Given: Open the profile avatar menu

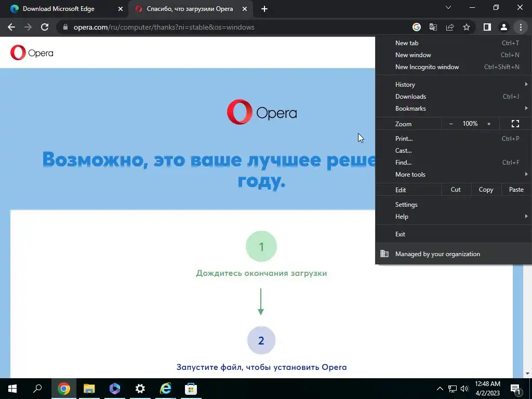Looking at the screenshot, I should (504, 27).
